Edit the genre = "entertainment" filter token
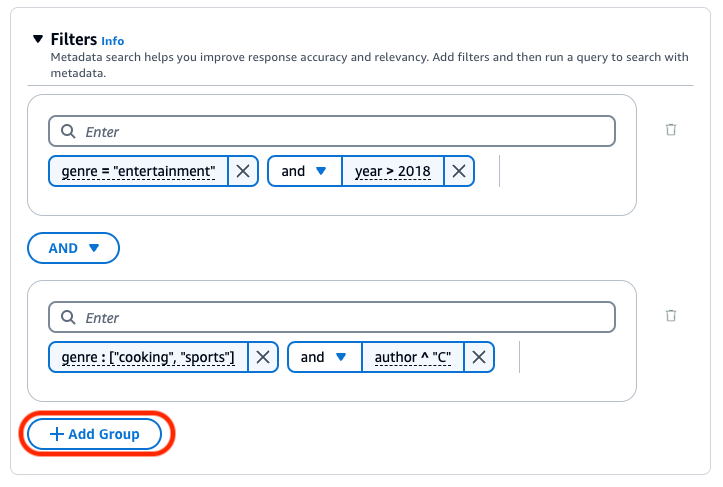The image size is (723, 487). pos(138,171)
